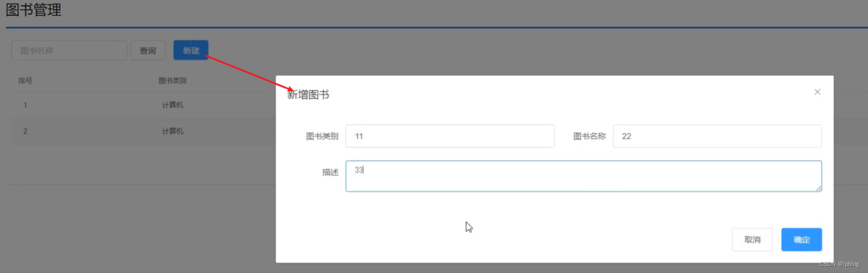Focus the 描述 textarea containing 33
Image resolution: width=868 pixels, height=273 pixels.
click(x=583, y=176)
